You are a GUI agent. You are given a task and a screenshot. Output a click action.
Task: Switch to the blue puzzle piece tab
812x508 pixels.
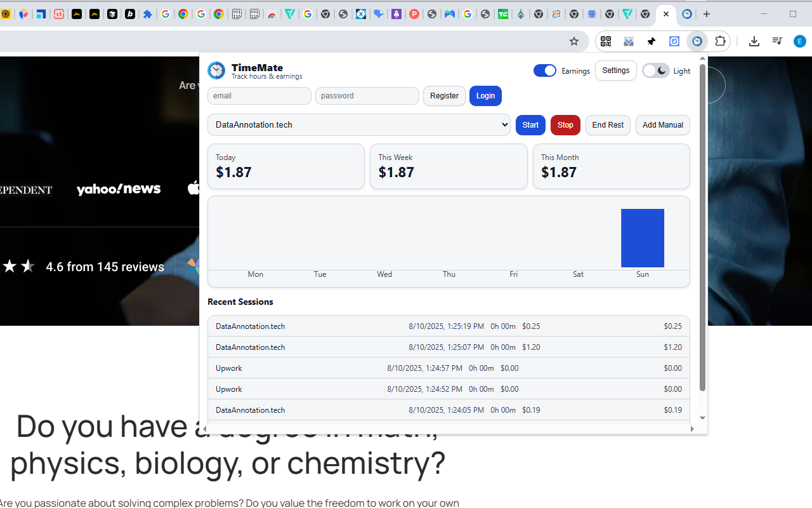[148, 14]
